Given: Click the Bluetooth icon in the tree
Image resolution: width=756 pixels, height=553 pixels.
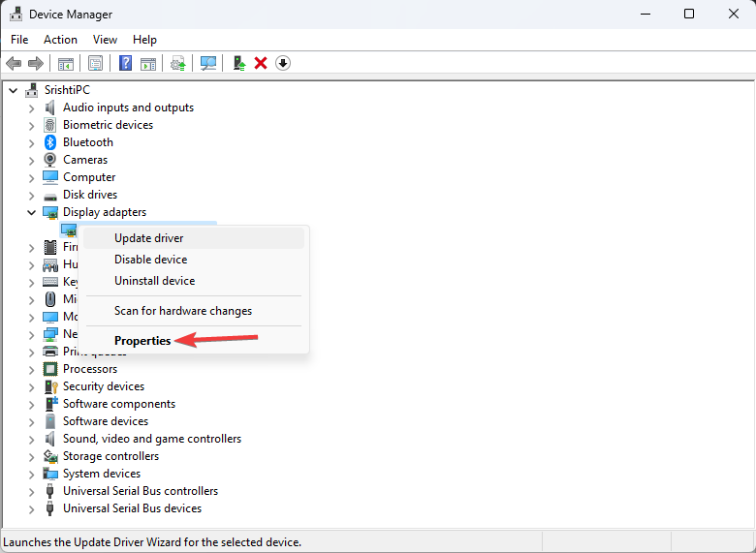Looking at the screenshot, I should [50, 142].
